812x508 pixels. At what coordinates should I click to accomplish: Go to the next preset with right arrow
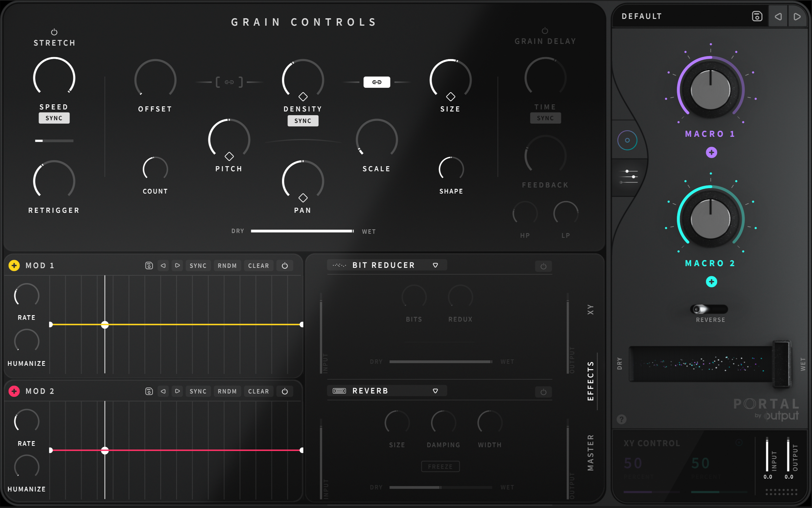point(797,16)
